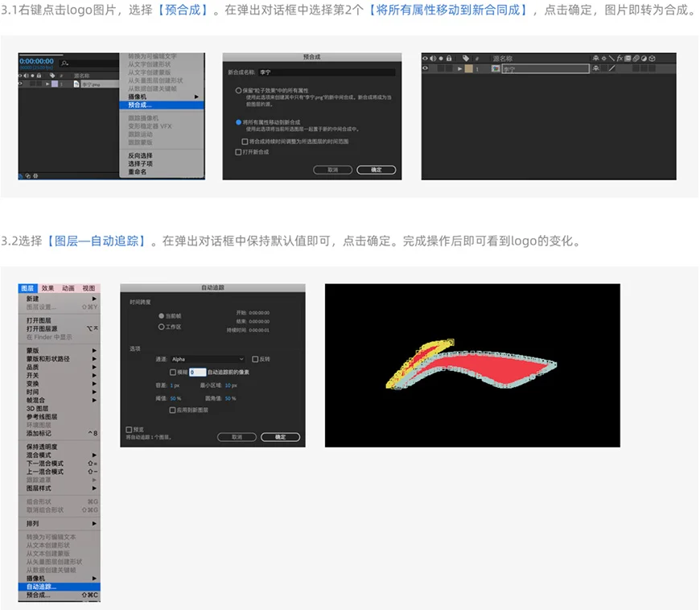Click the adjustment layer half-circle header icon

click(644, 59)
